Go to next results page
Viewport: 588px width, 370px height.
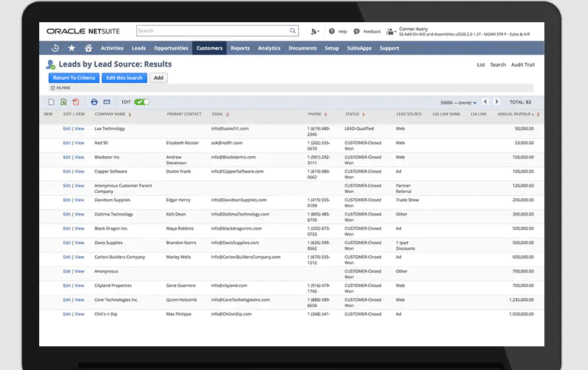pyautogui.click(x=496, y=101)
